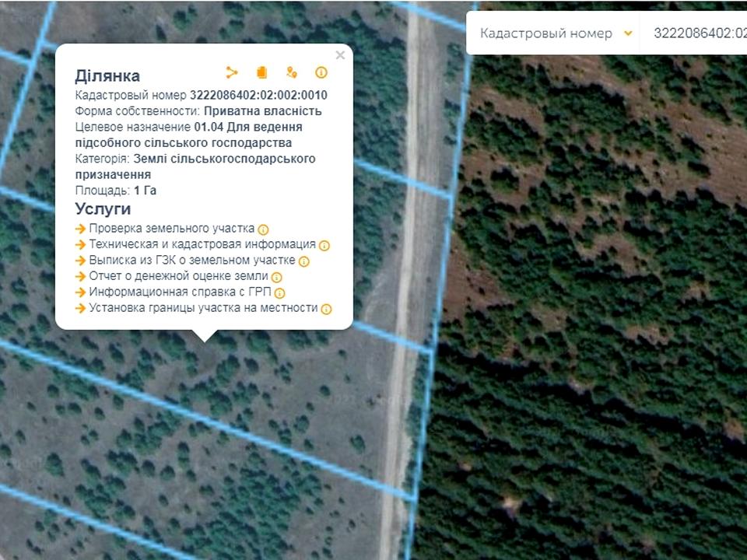Click info icon next to Выписка из ГЗК
Viewport: 747px width, 560px height.
point(303,261)
